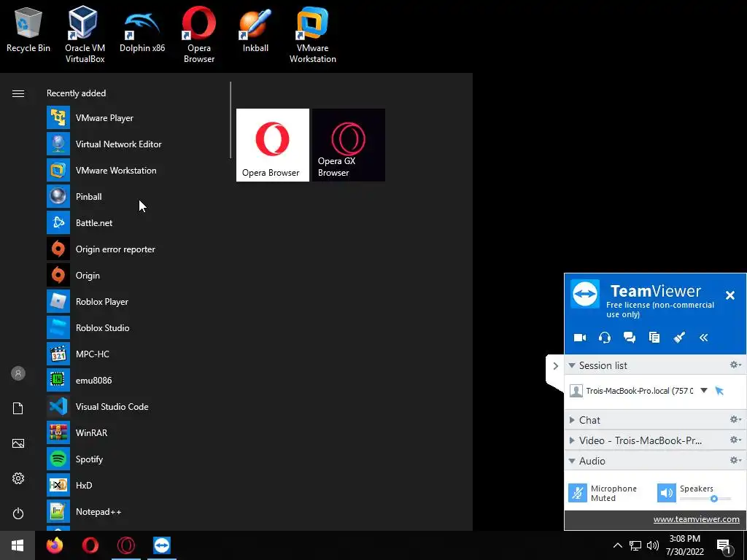Viewport: 747px width, 560px height.
Task: Switch to Opera GX on taskbar
Action: coord(126,545)
